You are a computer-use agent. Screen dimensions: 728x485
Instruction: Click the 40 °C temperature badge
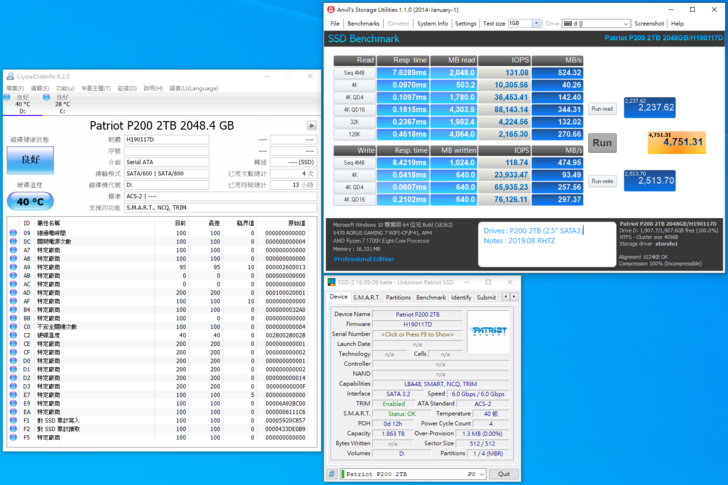pyautogui.click(x=29, y=202)
